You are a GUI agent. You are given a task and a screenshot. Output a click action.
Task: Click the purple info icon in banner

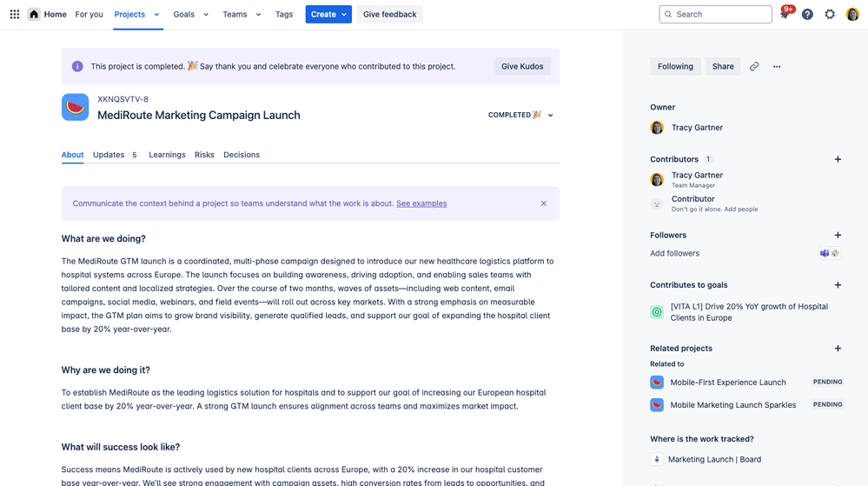[77, 66]
